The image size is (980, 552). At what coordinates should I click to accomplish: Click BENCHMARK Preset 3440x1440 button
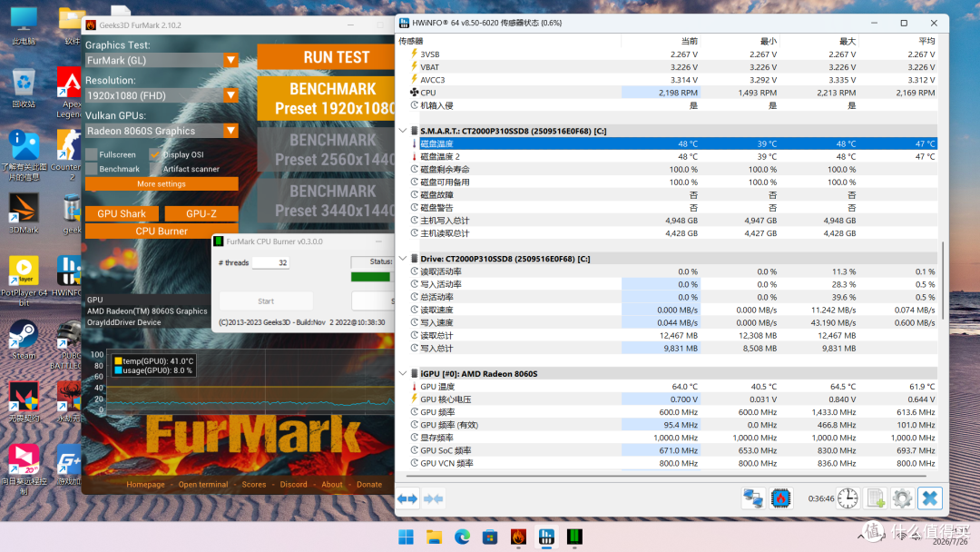coord(326,201)
